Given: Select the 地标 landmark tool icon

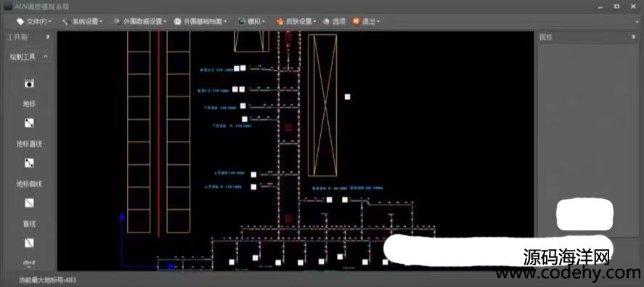Looking at the screenshot, I should click(29, 83).
